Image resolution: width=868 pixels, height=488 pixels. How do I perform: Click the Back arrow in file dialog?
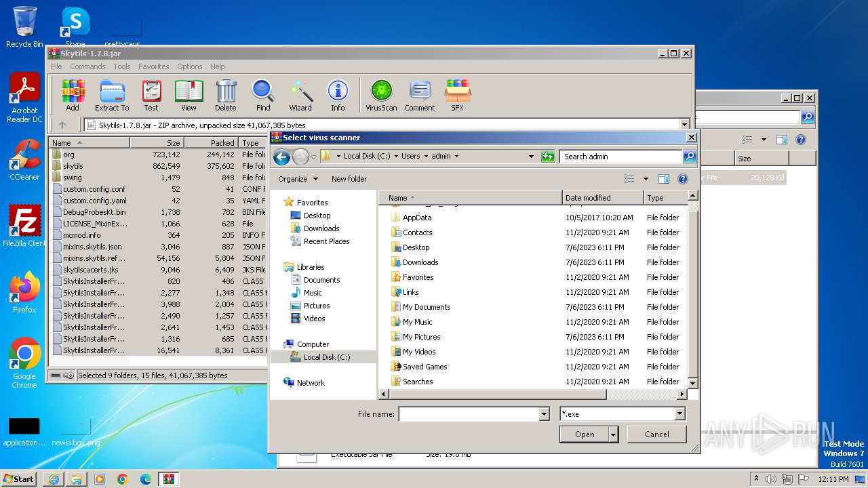281,157
